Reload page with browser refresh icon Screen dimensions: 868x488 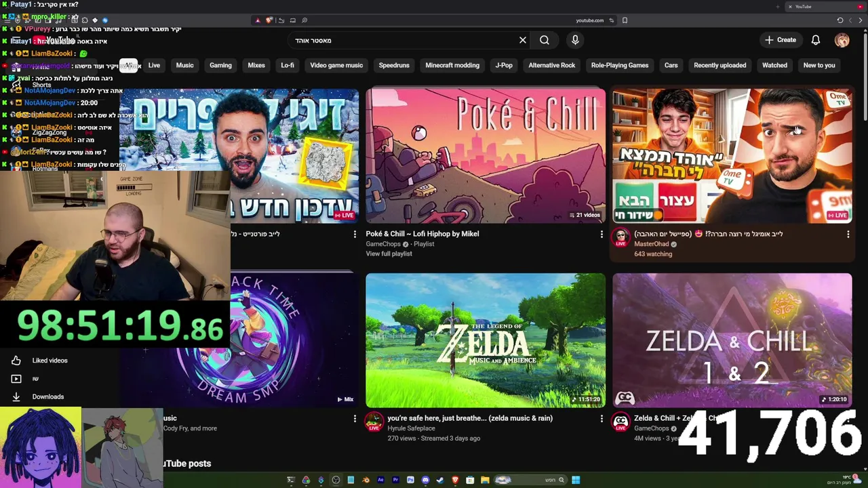tap(840, 20)
